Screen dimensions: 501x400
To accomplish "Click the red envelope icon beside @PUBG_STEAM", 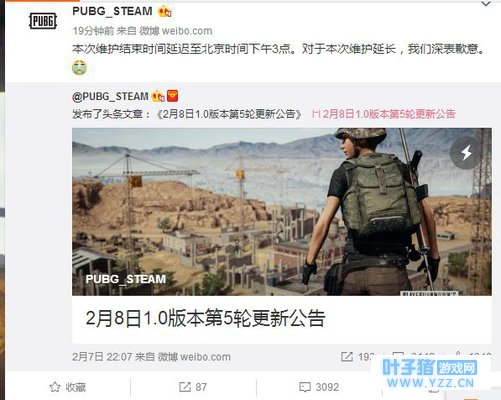I will [172, 96].
